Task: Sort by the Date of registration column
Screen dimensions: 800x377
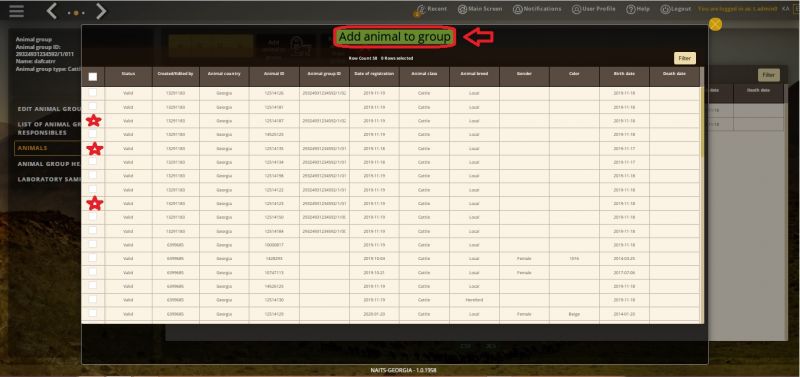Action: click(x=374, y=77)
